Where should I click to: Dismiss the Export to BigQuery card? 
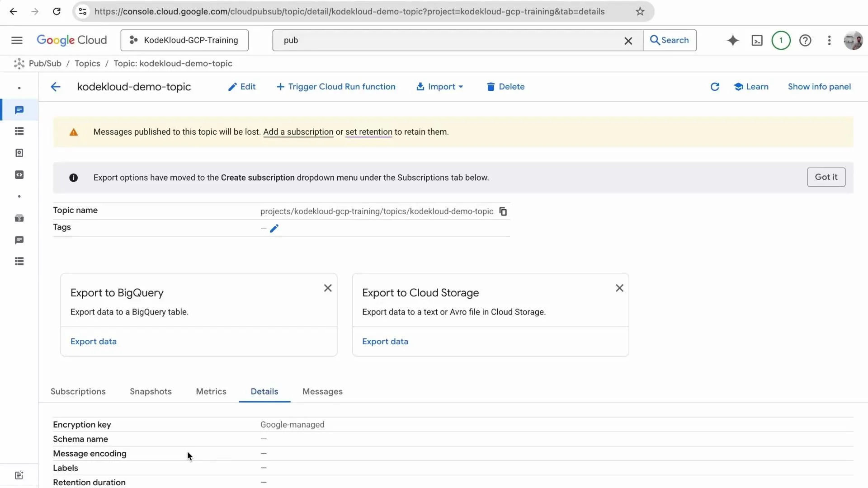pyautogui.click(x=328, y=288)
